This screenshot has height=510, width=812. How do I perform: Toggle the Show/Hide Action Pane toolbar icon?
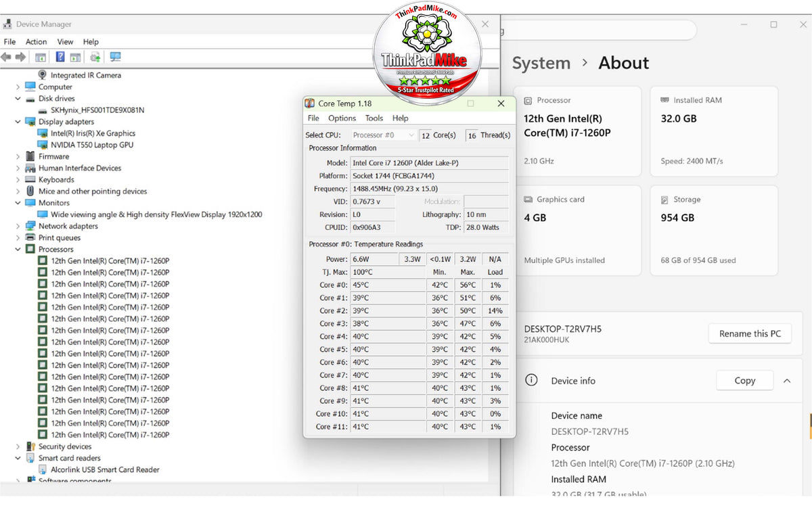coord(75,57)
